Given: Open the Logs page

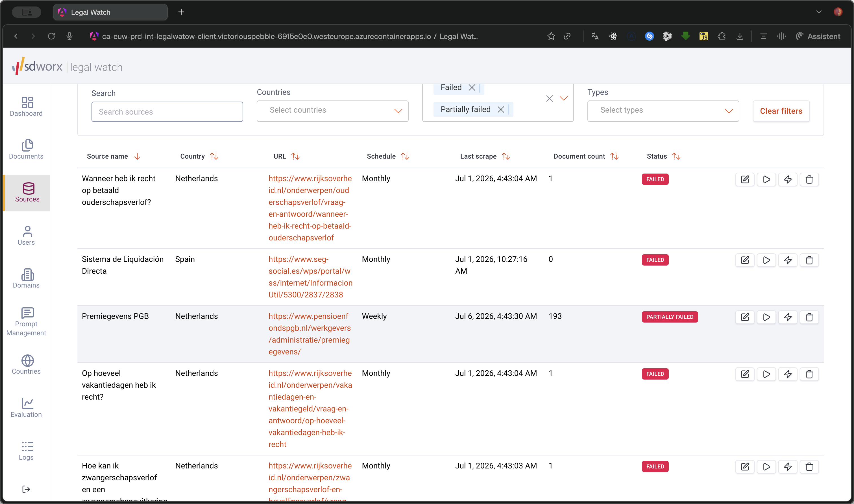Looking at the screenshot, I should tap(26, 450).
